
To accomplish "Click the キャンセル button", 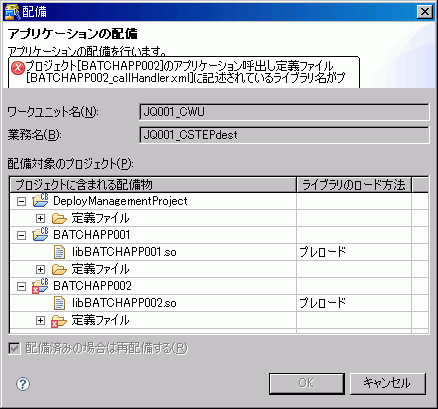I will click(x=388, y=383).
